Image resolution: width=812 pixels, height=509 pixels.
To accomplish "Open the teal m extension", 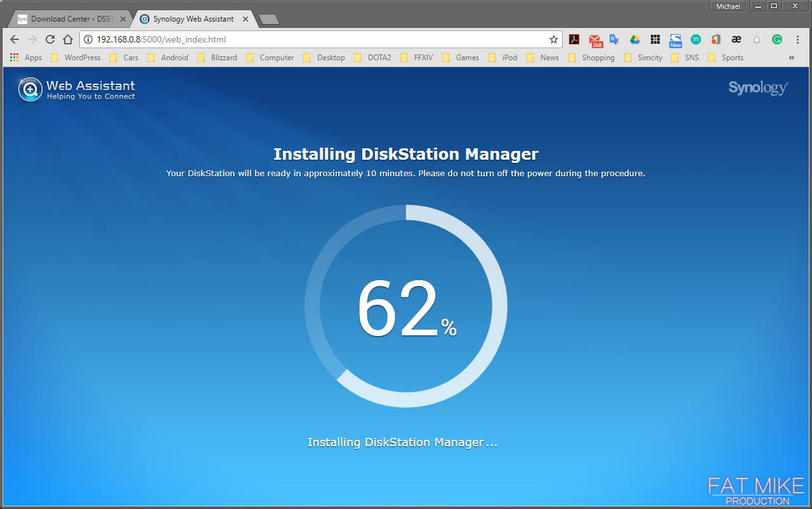I will [696, 39].
